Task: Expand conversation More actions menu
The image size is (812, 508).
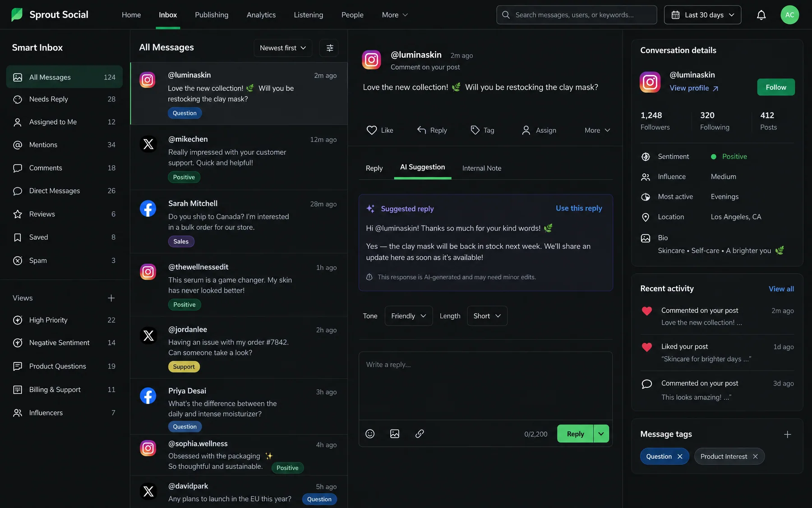Action: 597,130
